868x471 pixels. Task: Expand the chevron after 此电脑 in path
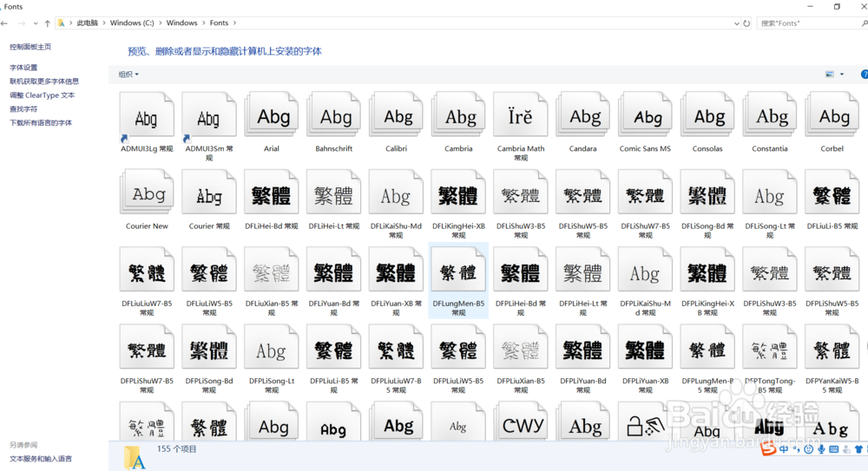click(x=104, y=23)
